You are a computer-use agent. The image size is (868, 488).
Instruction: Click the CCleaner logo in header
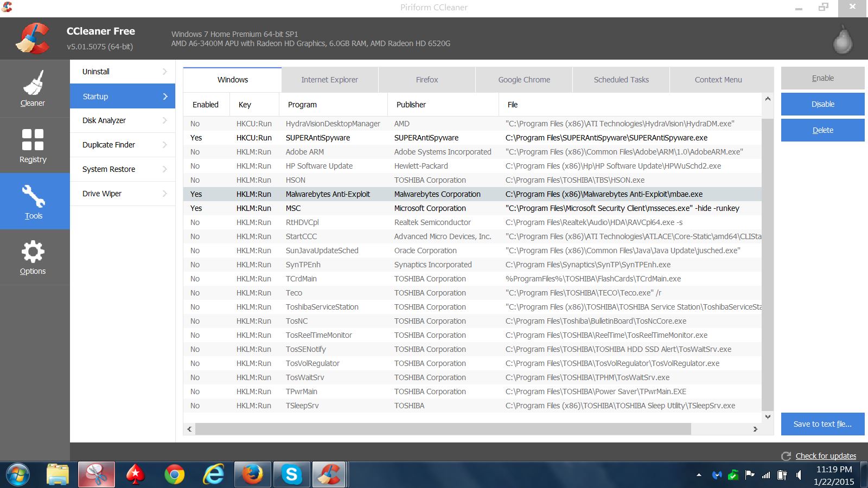[32, 38]
